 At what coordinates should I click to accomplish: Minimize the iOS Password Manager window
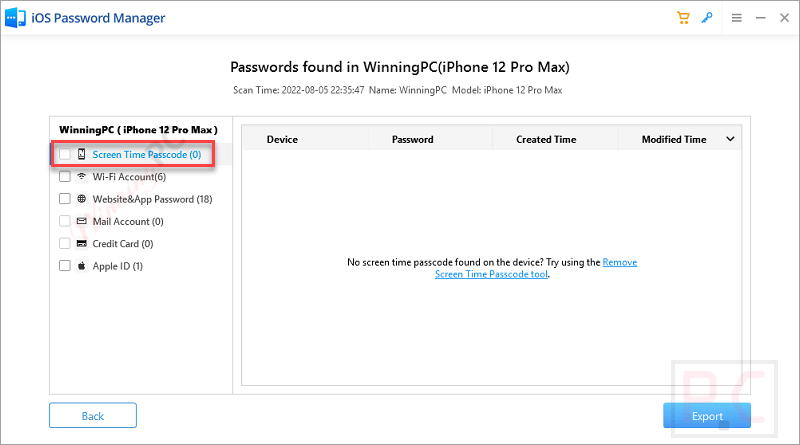(x=761, y=18)
